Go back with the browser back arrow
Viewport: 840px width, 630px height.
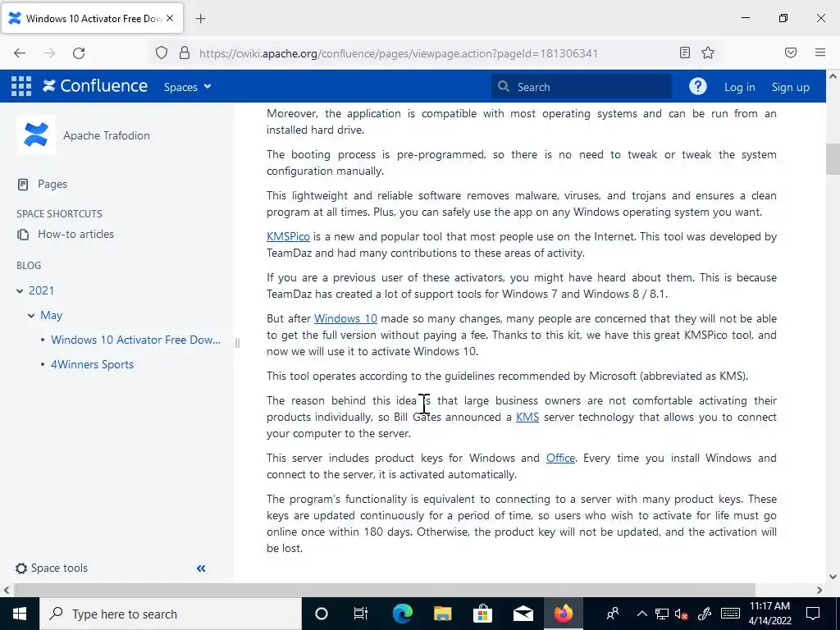(x=20, y=52)
